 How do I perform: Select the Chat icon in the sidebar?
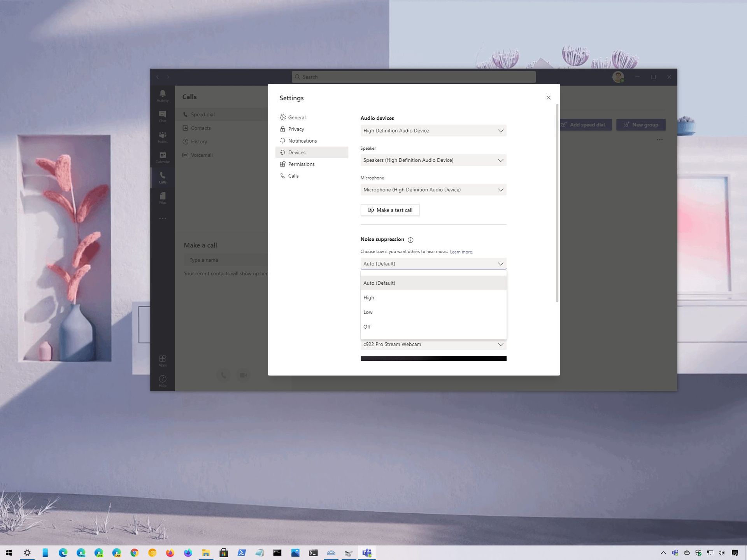pos(162,116)
